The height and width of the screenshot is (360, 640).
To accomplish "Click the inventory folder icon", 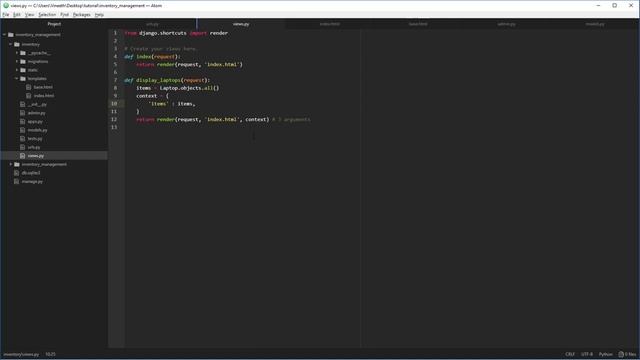I will (17, 44).
